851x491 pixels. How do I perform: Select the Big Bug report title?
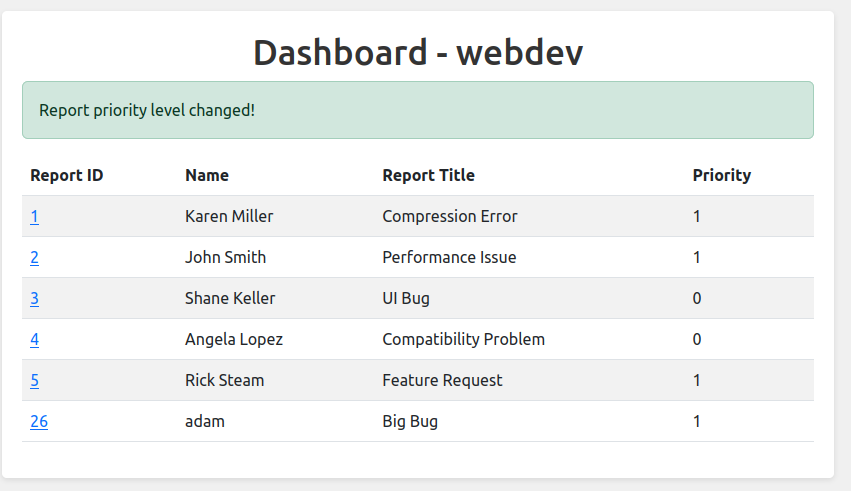click(x=410, y=421)
